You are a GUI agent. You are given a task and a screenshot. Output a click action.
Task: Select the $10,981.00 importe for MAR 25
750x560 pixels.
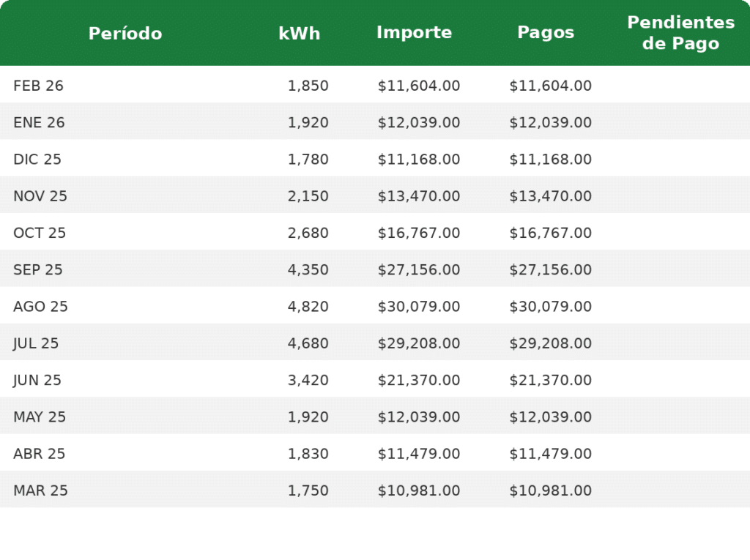(x=418, y=490)
